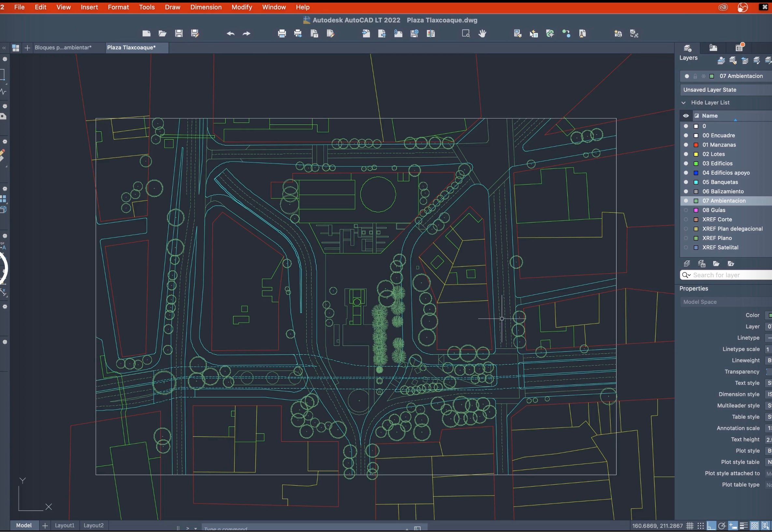This screenshot has height=532, width=772.
Task: Click the Save floppy disk icon
Action: tap(179, 33)
